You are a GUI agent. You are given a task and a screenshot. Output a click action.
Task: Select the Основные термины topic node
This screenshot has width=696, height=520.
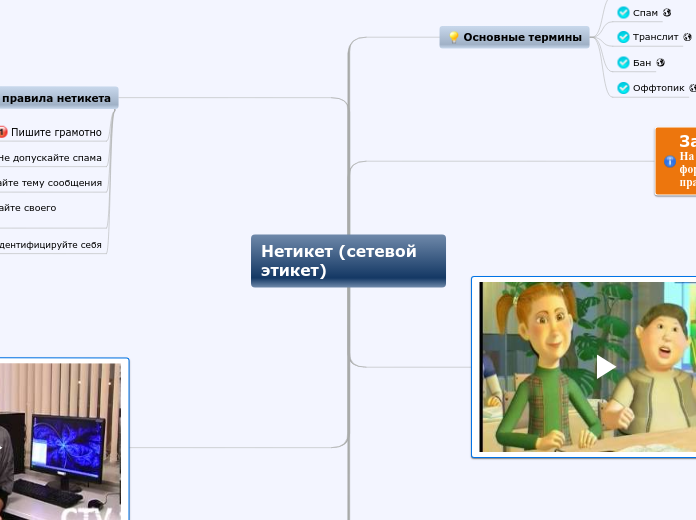[514, 37]
